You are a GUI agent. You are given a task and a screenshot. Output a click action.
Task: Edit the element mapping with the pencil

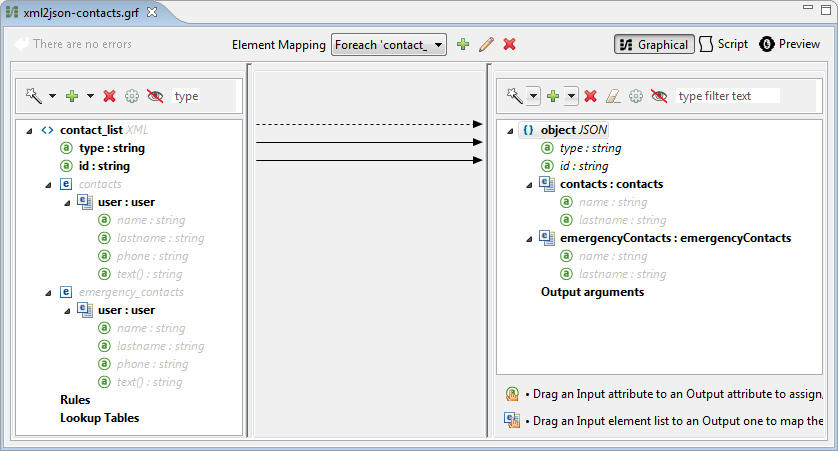pos(486,44)
